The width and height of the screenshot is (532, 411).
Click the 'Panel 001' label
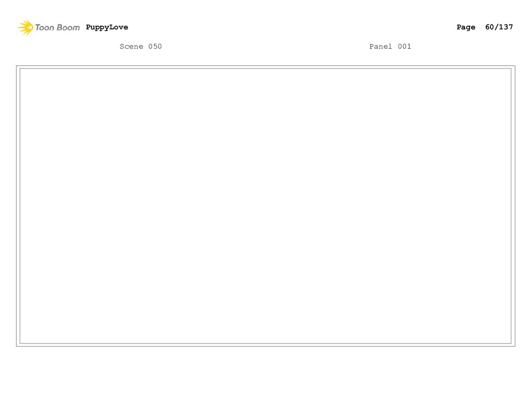coord(390,46)
